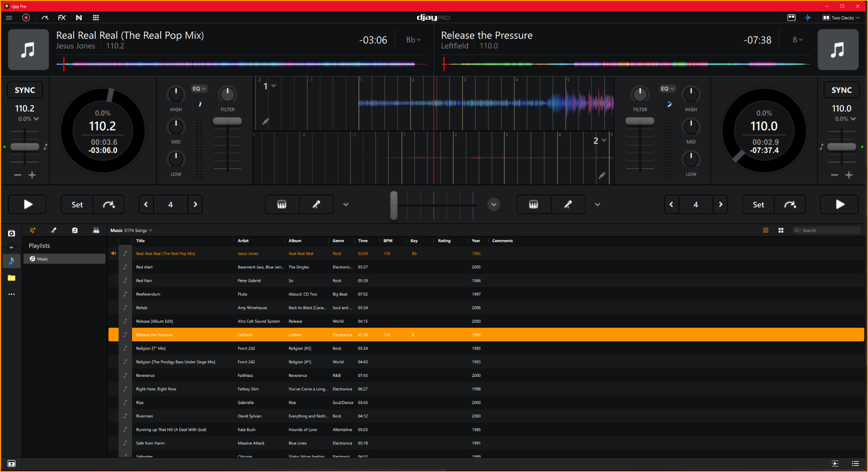Image resolution: width=868 pixels, height=472 pixels.
Task: Expand the deck 1 waveform number dropdown
Action: (269, 86)
